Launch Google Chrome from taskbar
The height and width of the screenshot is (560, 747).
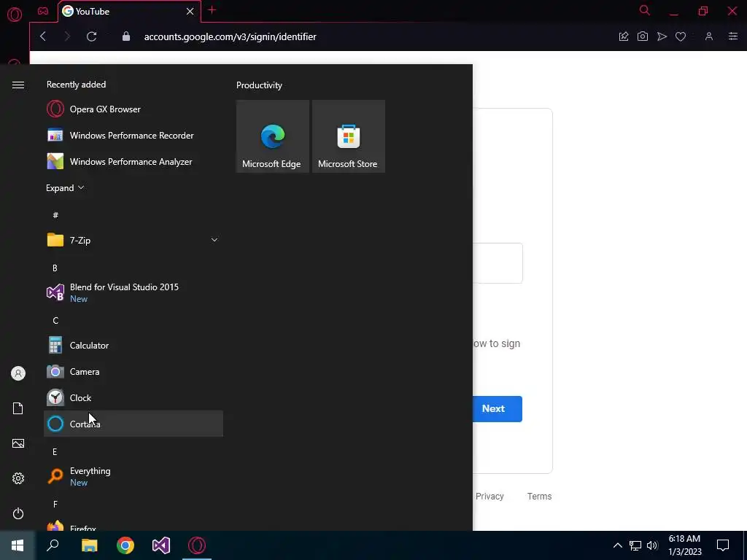tap(125, 545)
